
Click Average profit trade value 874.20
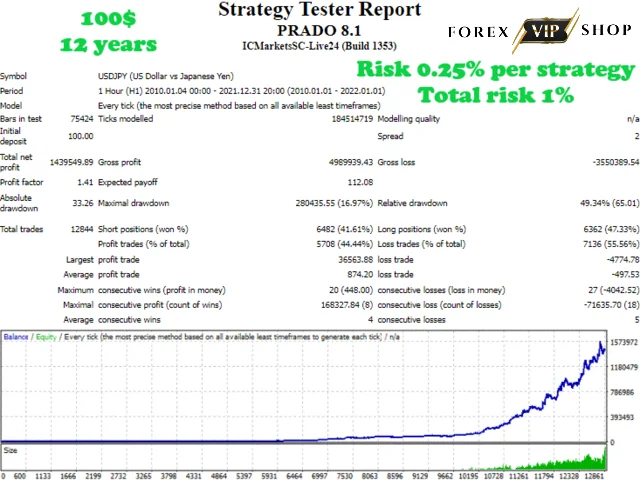click(x=360, y=274)
